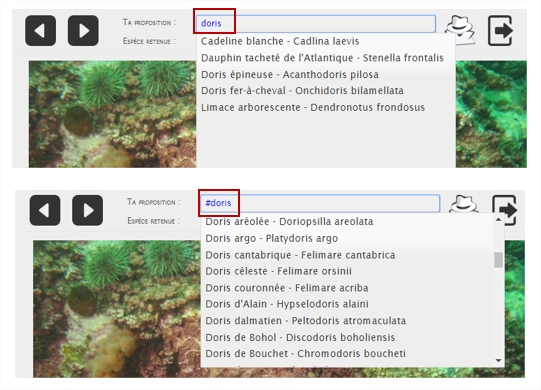Click next arrow button in bottom panel
The image size is (541, 390).
pyautogui.click(x=87, y=210)
